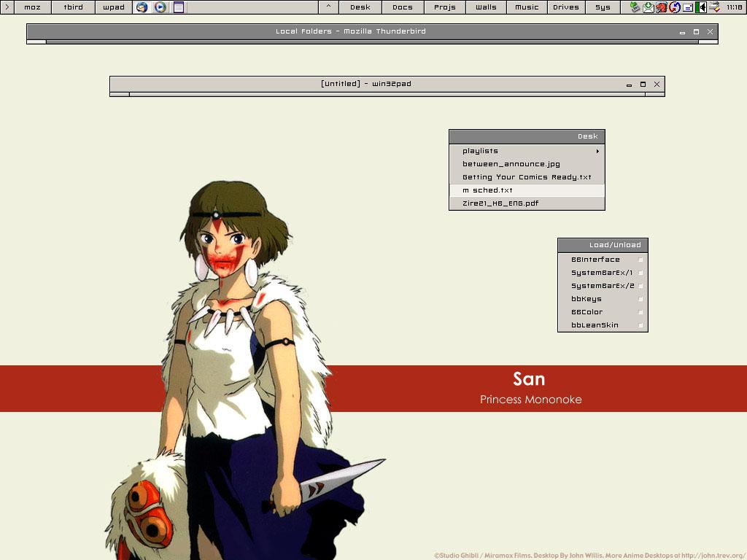
Task: Open the Docs menu
Action: click(x=403, y=7)
